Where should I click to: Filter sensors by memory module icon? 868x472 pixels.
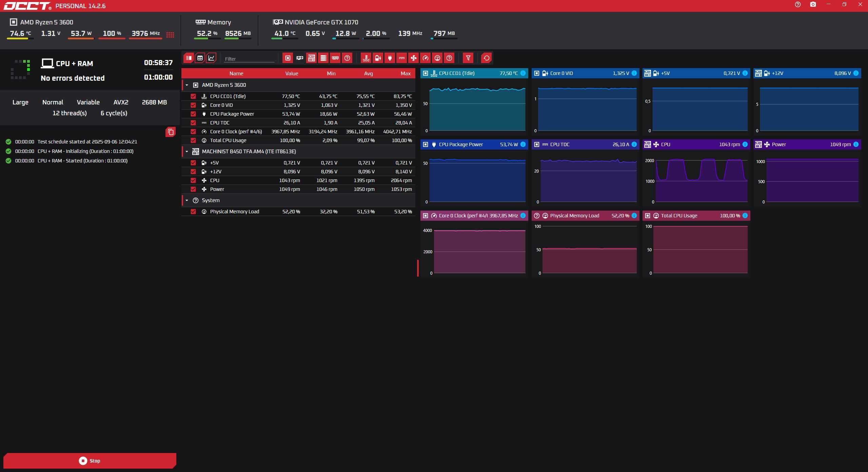[335, 58]
